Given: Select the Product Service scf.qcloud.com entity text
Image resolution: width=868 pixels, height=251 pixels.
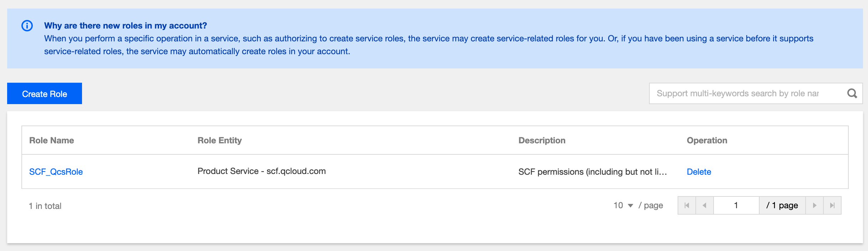Looking at the screenshot, I should point(262,171).
